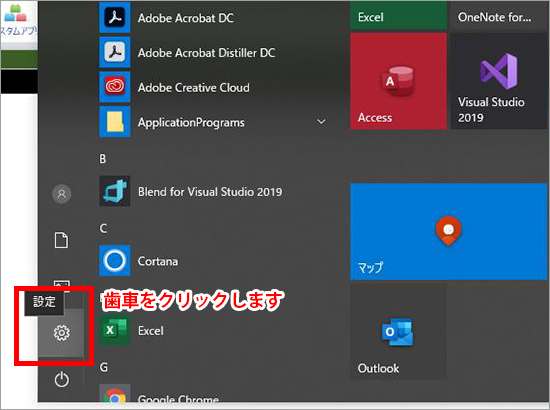550x410 pixels.
Task: Open Google Chrome app icon
Action: coord(115,394)
